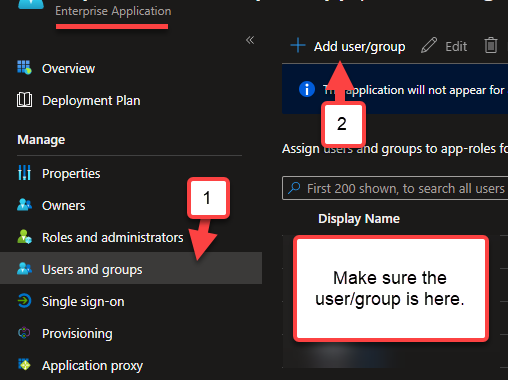The height and width of the screenshot is (380, 508).
Task: Sort by Display Name column header
Action: (359, 219)
